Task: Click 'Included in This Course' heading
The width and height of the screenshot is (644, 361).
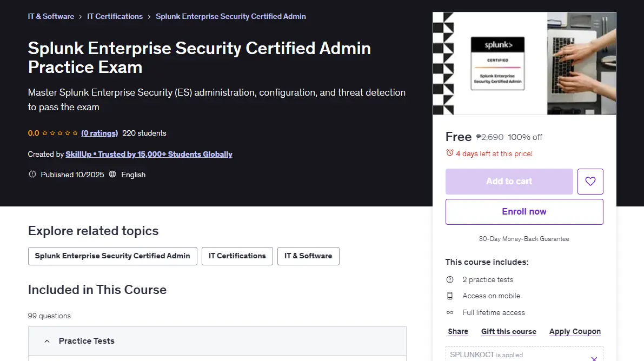Action: (x=97, y=290)
